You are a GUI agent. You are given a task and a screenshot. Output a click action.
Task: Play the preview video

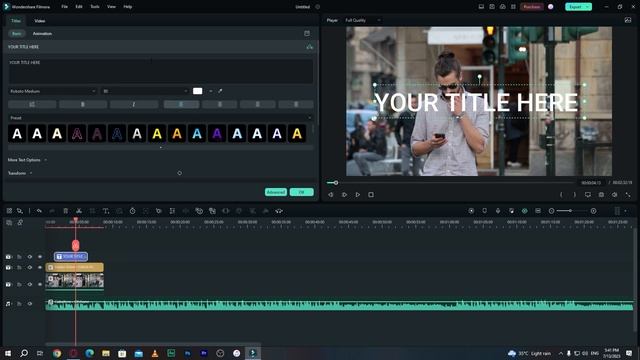coord(358,195)
